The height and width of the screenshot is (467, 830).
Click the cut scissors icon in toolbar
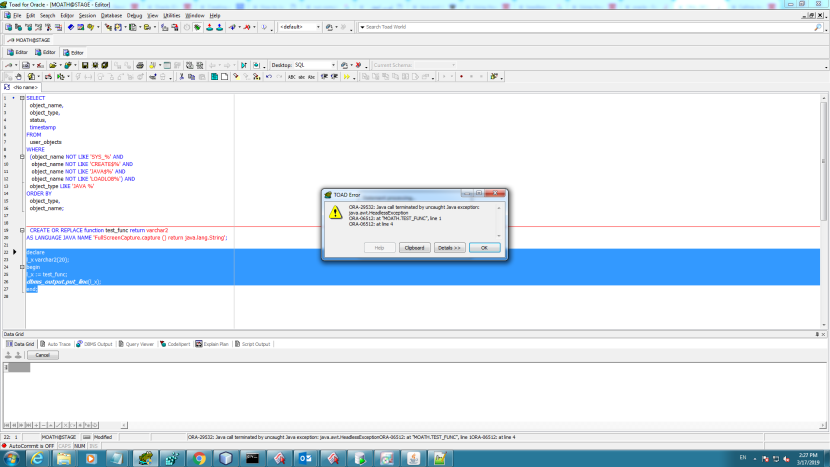180,76
